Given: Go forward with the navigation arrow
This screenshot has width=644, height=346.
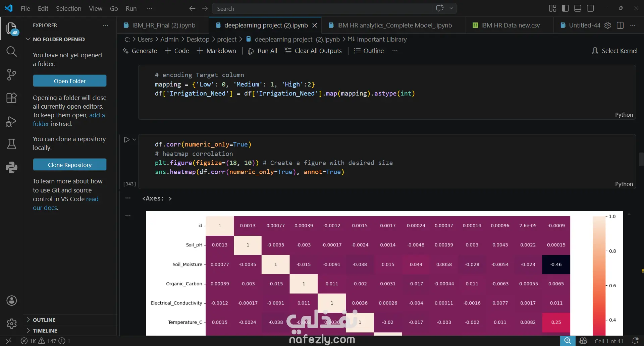Looking at the screenshot, I should (x=205, y=8).
